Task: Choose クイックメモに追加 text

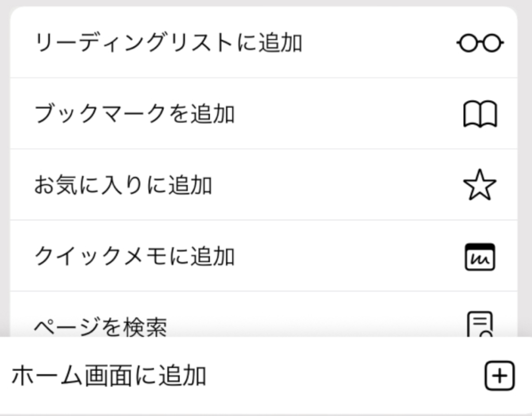Action: tap(135, 257)
